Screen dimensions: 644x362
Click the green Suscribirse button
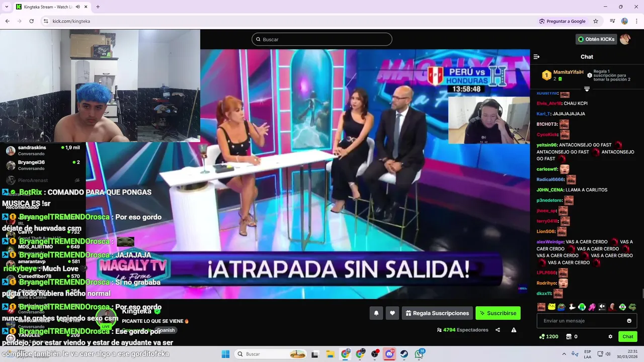(x=498, y=313)
